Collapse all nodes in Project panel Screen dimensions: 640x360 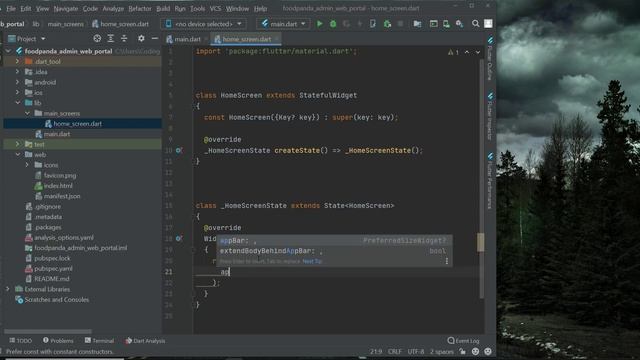[x=124, y=38]
